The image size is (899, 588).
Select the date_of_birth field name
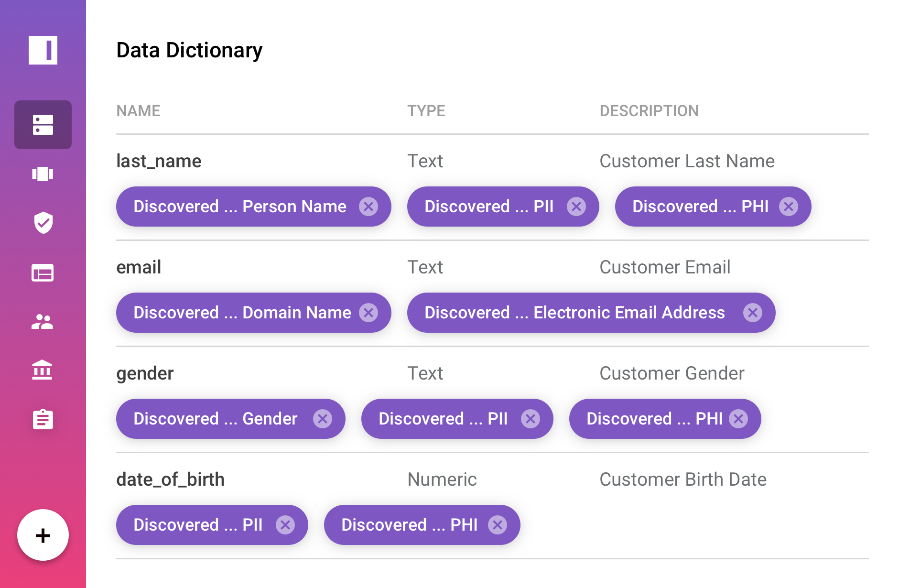[170, 479]
